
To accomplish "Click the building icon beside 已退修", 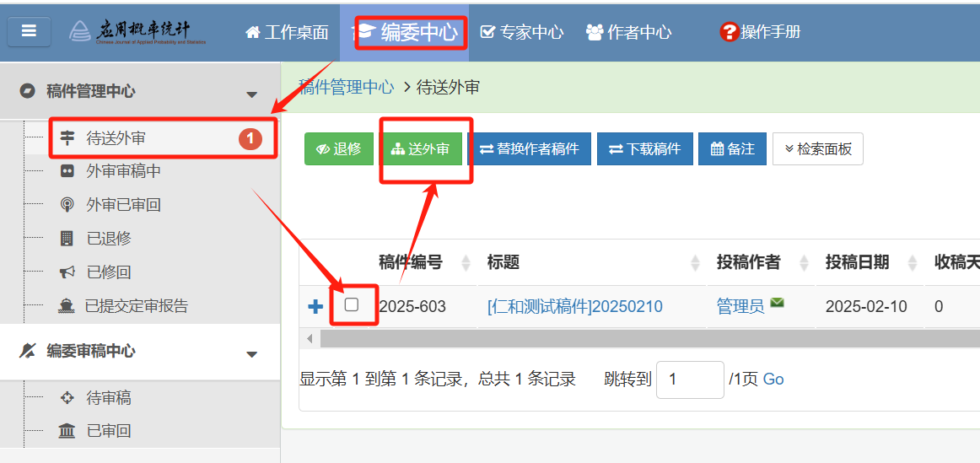I will [x=67, y=239].
